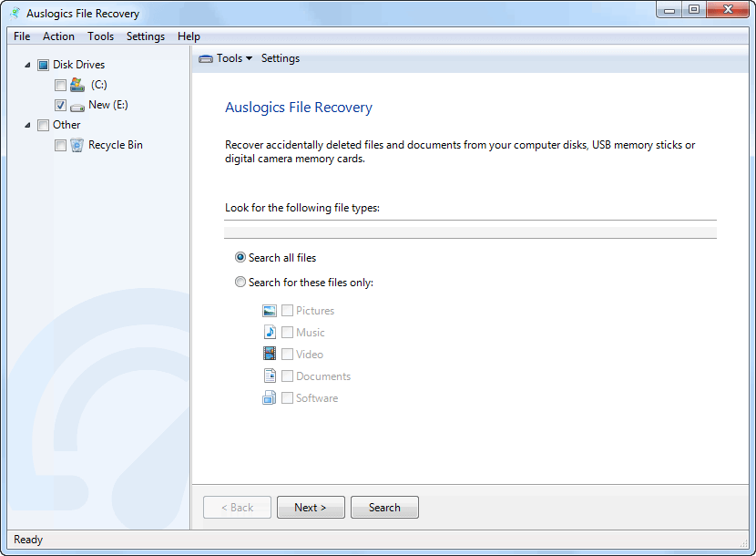The width and height of the screenshot is (756, 556).
Task: Click the Ready status bar text
Action: 28,539
